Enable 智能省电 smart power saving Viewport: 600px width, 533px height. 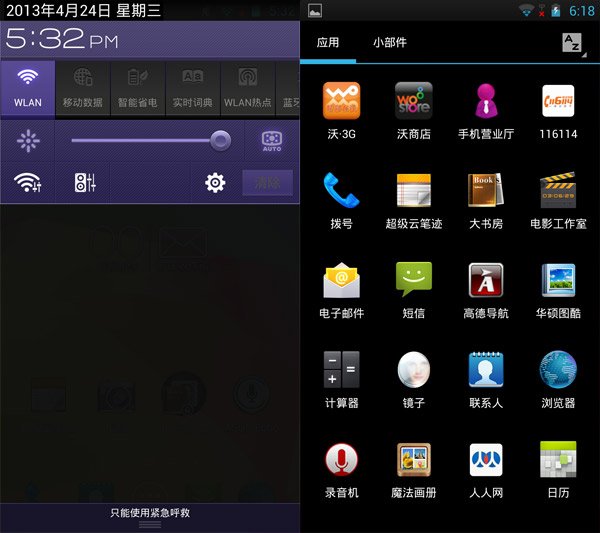(x=138, y=88)
